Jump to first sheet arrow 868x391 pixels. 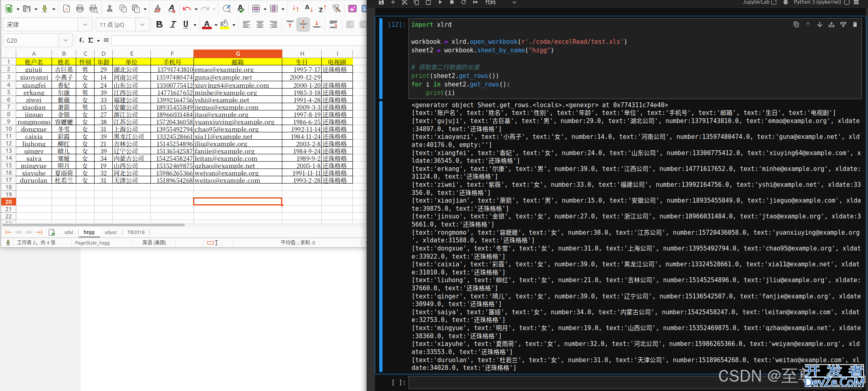(x=8, y=232)
